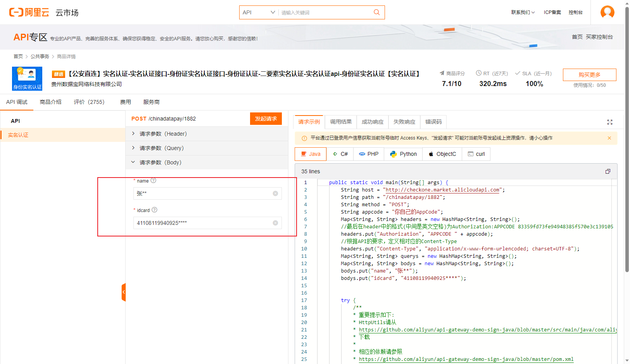Open the ICP备案 link
630x364 pixels.
click(x=552, y=12)
